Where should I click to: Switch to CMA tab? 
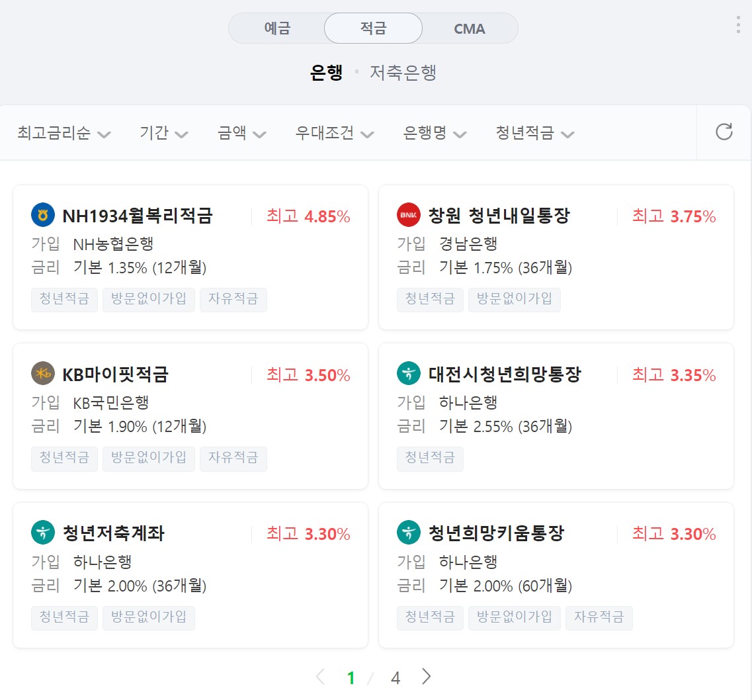tap(470, 28)
